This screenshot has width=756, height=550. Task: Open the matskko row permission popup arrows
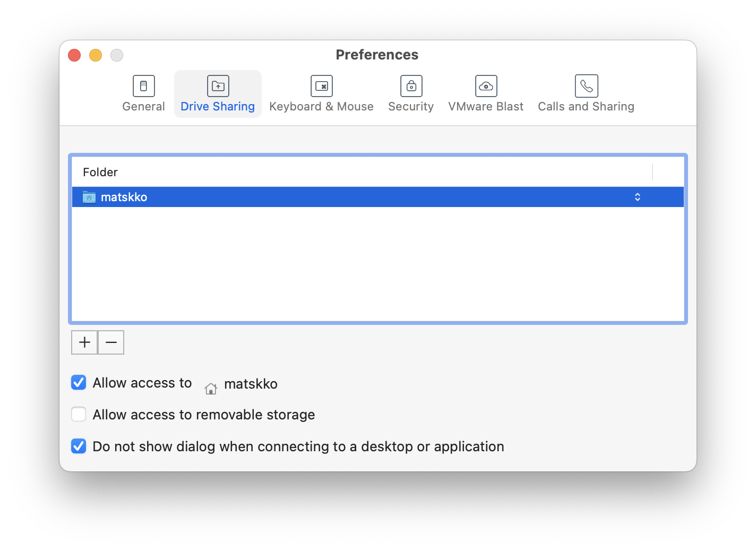pyautogui.click(x=638, y=197)
